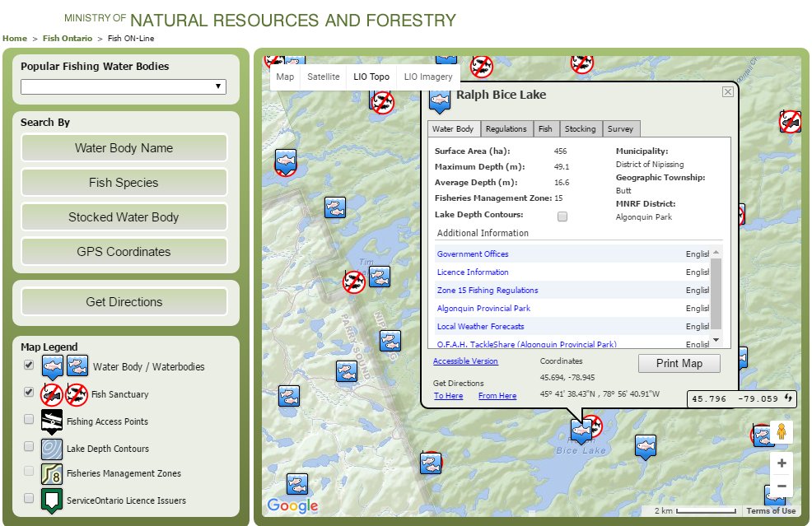
Task: Click the fish icon in popup header
Action: (x=439, y=101)
